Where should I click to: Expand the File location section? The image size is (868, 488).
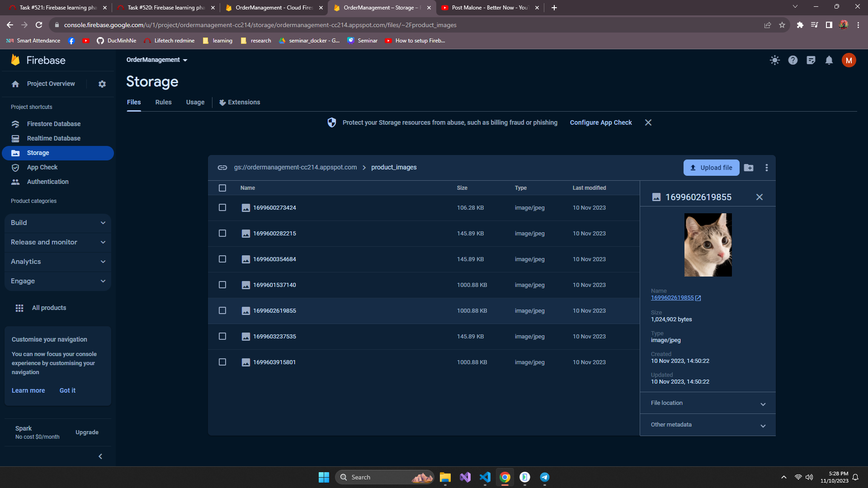708,403
